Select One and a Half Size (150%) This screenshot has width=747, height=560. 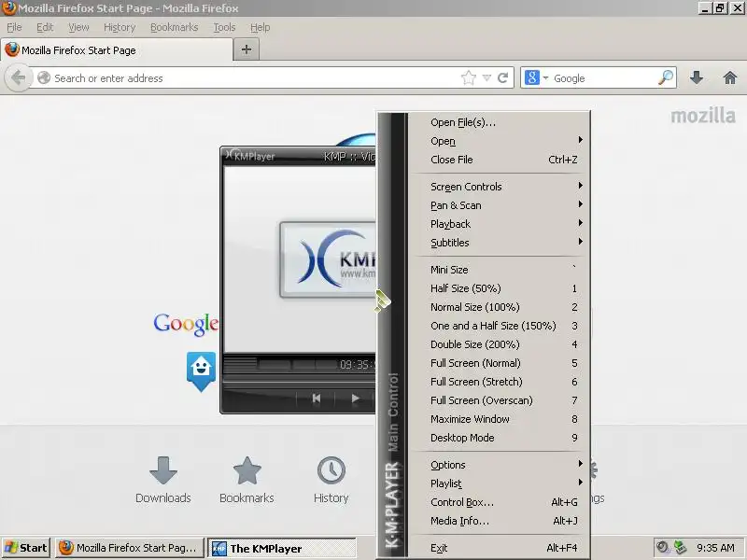(500, 326)
